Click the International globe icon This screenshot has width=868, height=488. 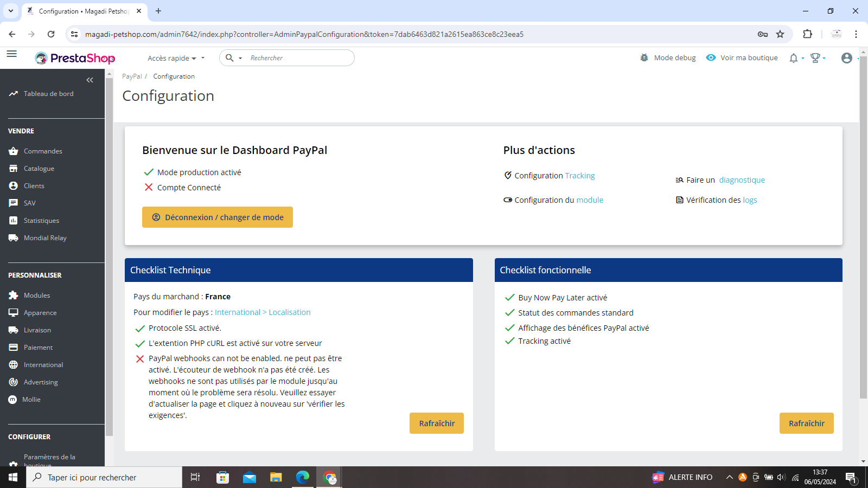coord(14,365)
